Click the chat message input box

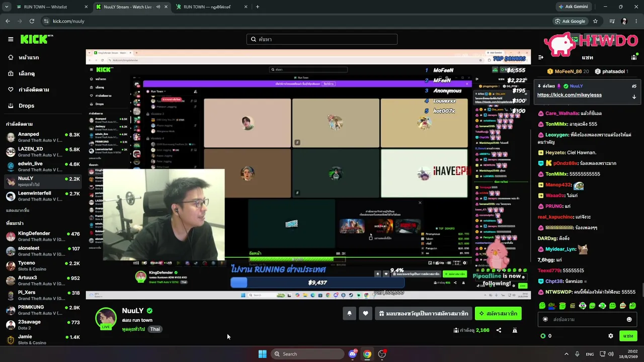pos(587,319)
